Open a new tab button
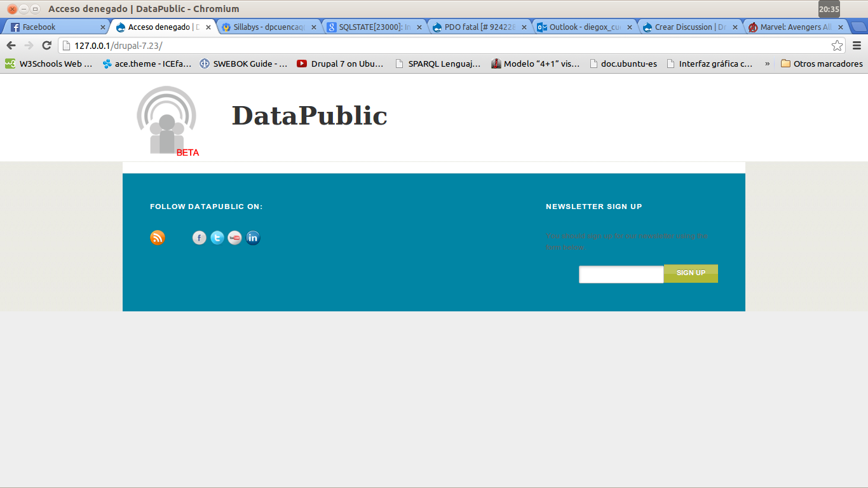The width and height of the screenshot is (868, 488). pyautogui.click(x=858, y=27)
